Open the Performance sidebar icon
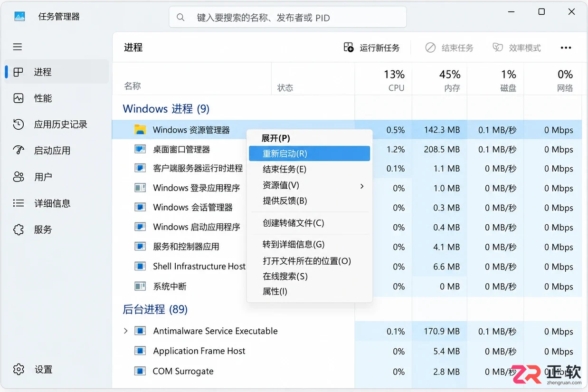Screen dimensions: 588x392 coord(18,98)
